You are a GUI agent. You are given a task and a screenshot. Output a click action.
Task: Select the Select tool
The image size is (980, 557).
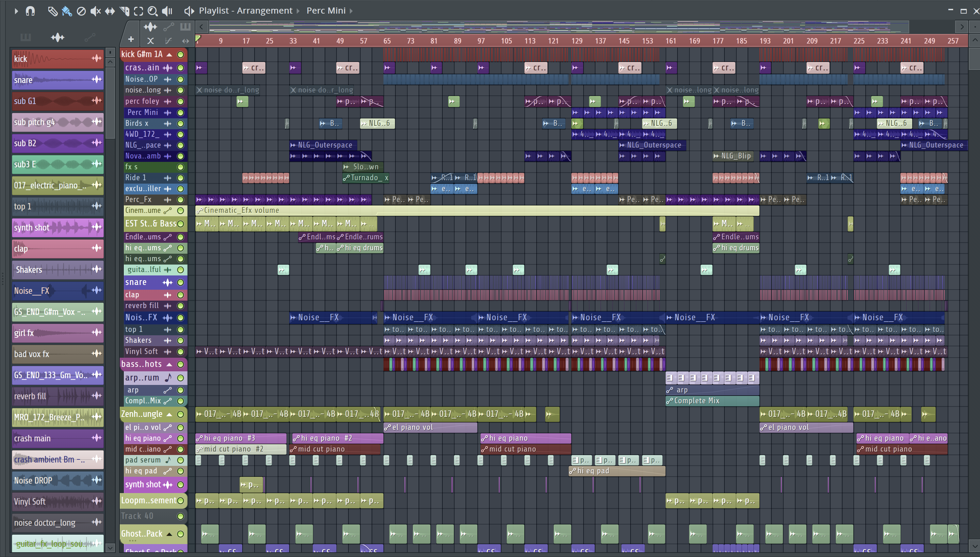[x=138, y=11]
